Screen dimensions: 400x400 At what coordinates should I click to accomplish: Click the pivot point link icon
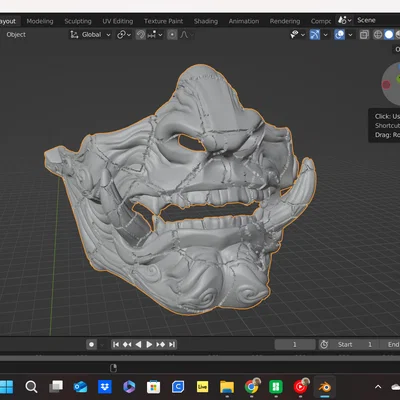click(x=121, y=35)
